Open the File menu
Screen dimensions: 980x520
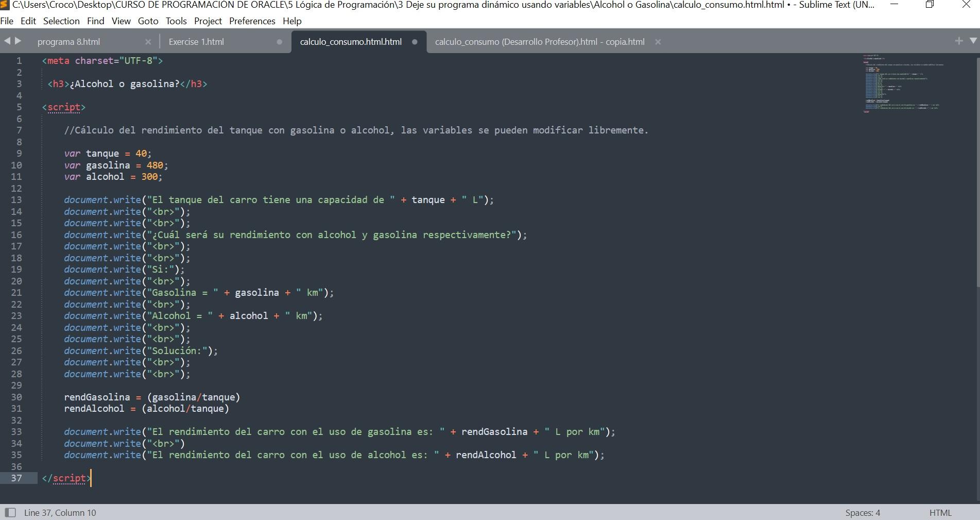click(7, 21)
